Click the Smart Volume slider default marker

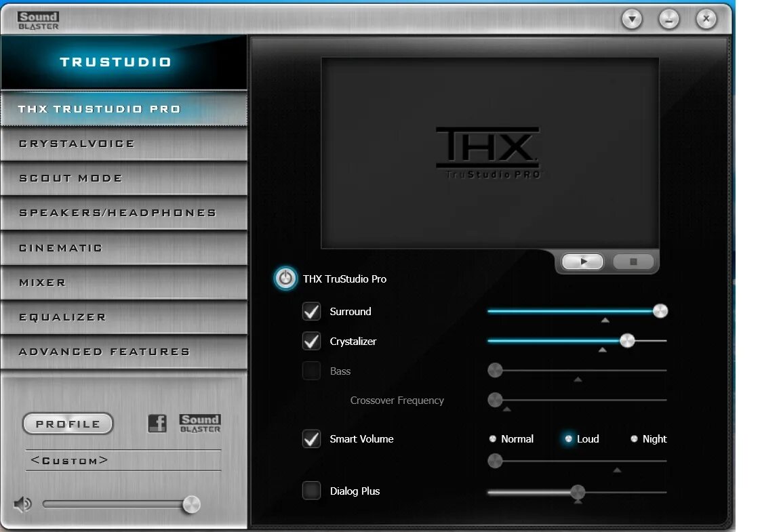point(617,470)
